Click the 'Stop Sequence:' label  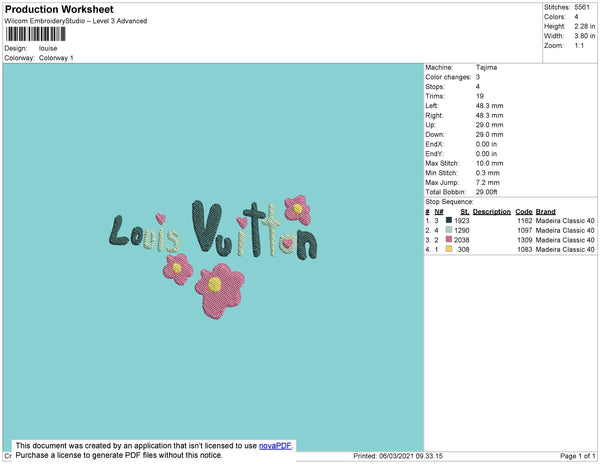click(449, 202)
